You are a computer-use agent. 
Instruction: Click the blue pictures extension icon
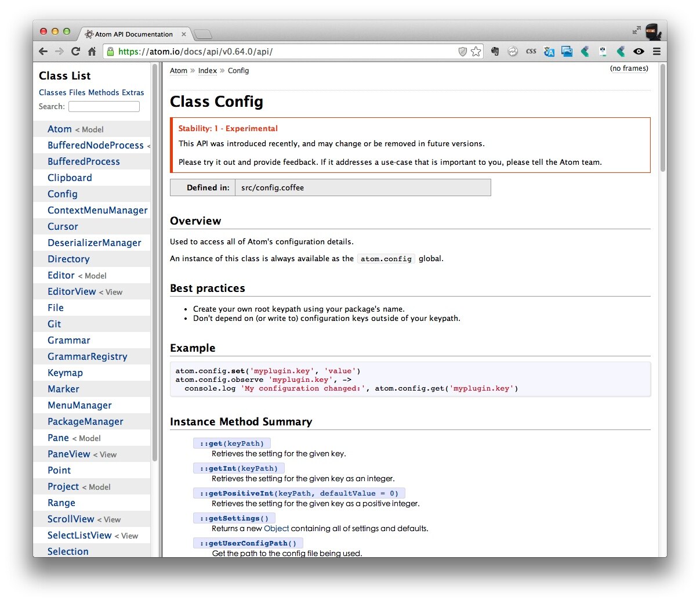click(567, 51)
